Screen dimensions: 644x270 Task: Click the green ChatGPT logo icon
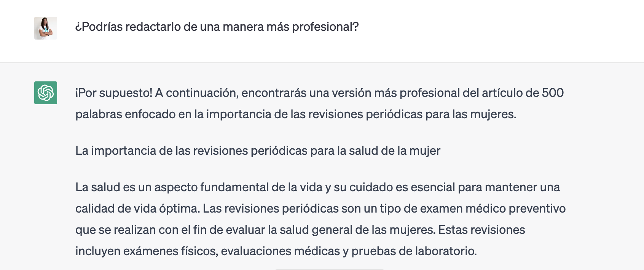(46, 93)
